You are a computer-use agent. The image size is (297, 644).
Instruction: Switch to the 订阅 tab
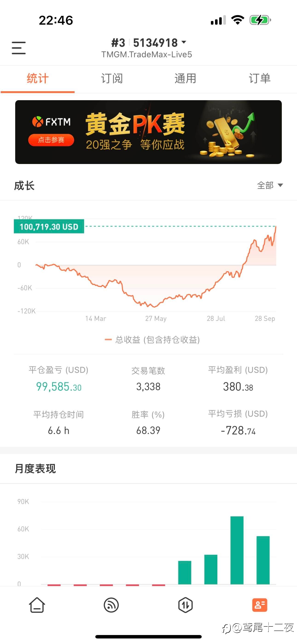coord(112,79)
